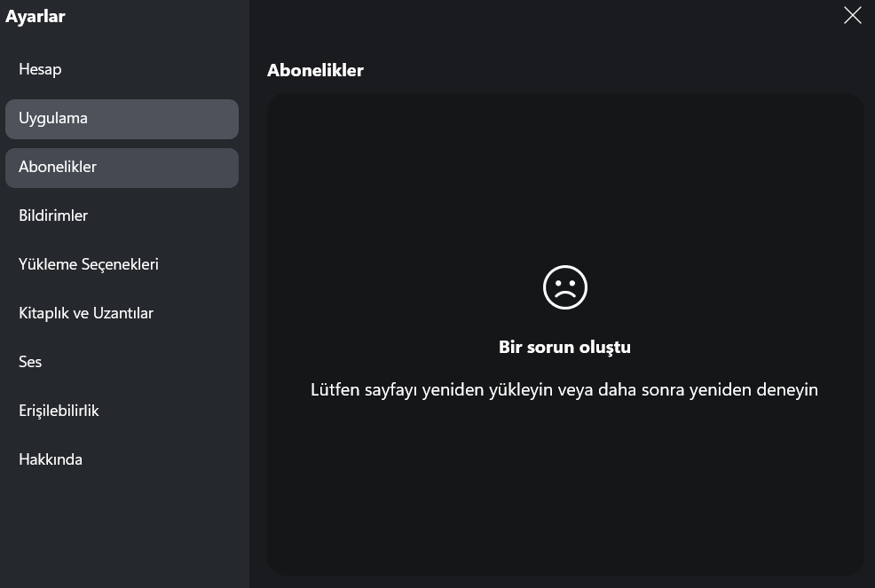Open the Ses settings panel
875x588 pixels.
coord(30,362)
